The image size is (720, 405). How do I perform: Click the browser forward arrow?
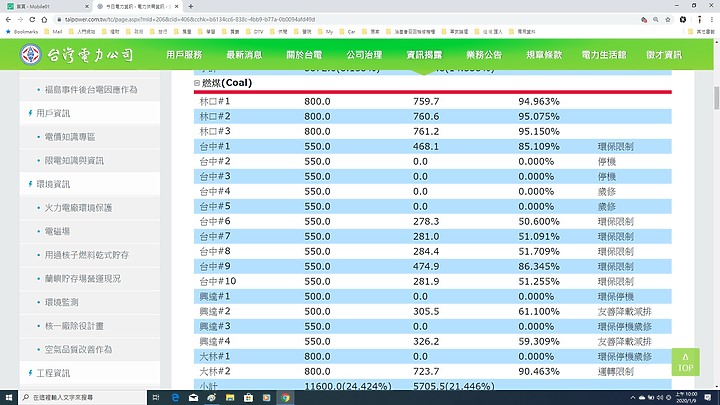pos(20,19)
